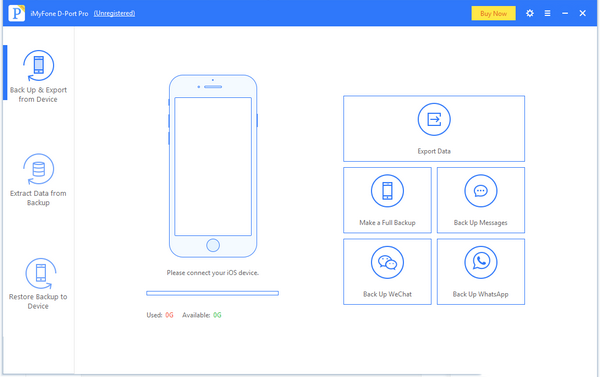
Task: Switch to Extract Data from Backup
Action: coord(38,180)
